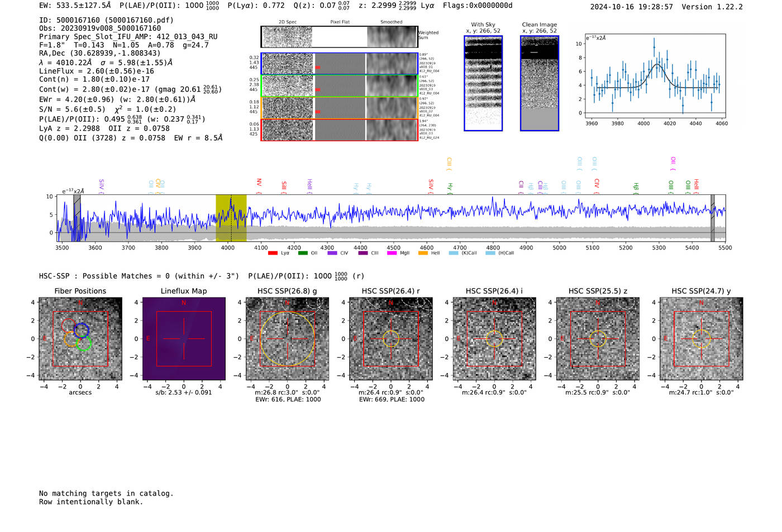Image resolution: width=782 pixels, height=532 pixels.
Task: Select the Obs: 20230919v008_5000167160 line
Action: [x=100, y=28]
